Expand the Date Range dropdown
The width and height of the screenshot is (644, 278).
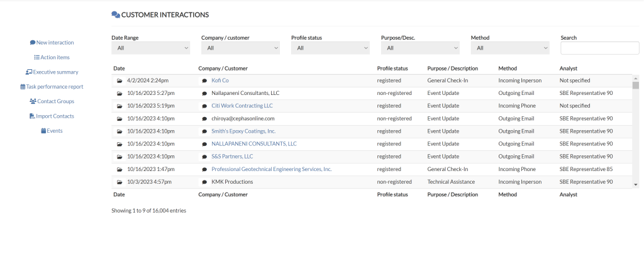tap(150, 48)
